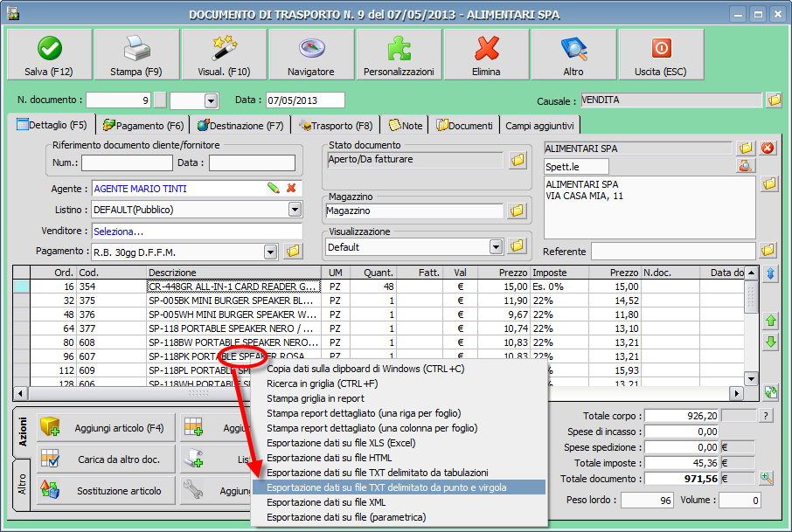Move row down with green down arrow
This screenshot has width=792, height=532.
[x=771, y=342]
